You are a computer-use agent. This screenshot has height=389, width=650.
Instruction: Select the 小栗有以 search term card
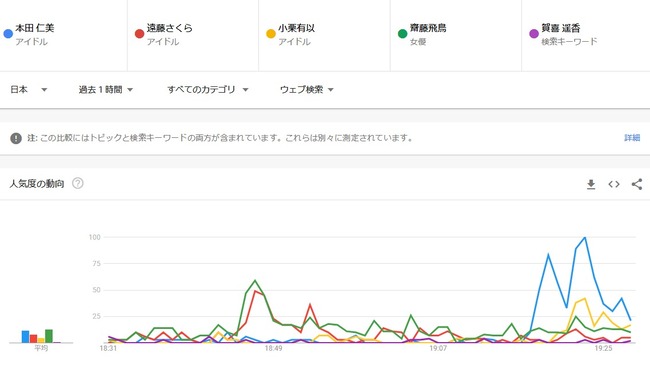coord(324,35)
